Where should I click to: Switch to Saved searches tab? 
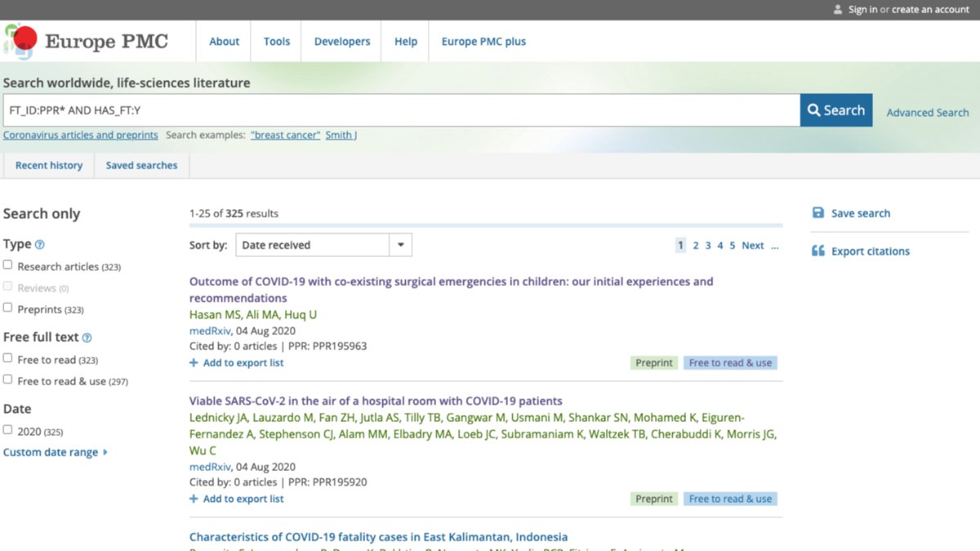[141, 166]
